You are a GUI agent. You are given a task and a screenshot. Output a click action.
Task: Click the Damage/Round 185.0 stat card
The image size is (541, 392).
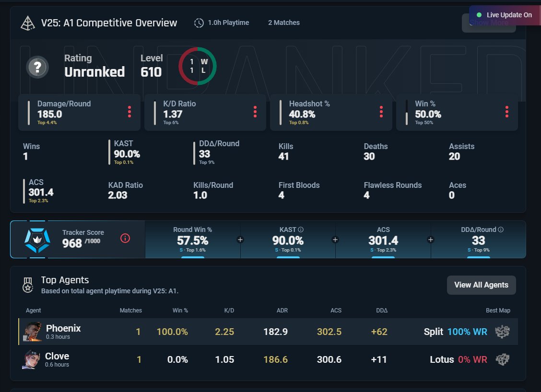[79, 113]
